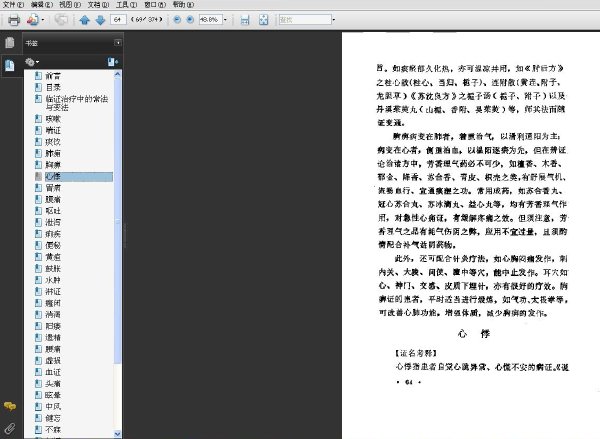Screen dimensions: 600x439
Task: Open the Pages thumbnail panel icon
Action: click(x=10, y=42)
